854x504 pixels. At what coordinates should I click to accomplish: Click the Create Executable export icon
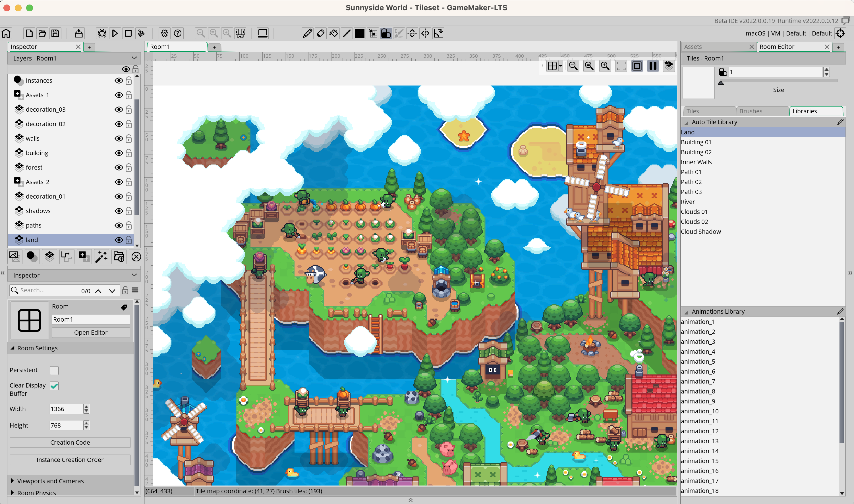[78, 33]
